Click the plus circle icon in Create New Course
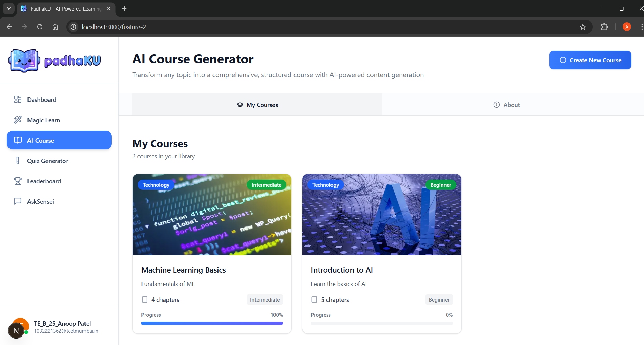Screen dimensions: 644x345 coord(563,60)
